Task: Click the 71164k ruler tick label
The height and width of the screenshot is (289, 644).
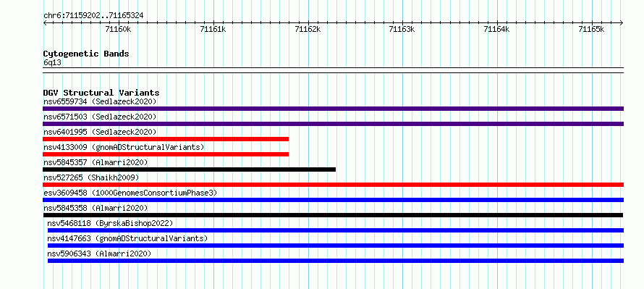Action: coord(496,29)
